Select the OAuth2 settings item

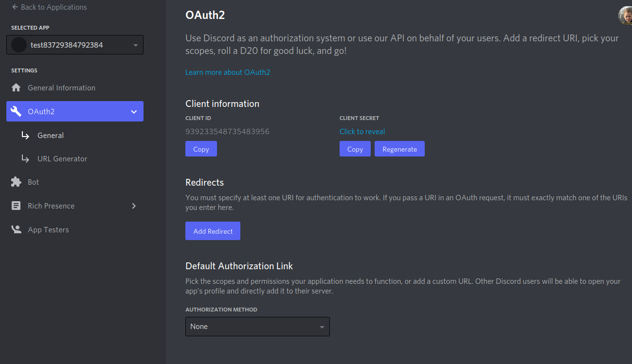click(75, 111)
